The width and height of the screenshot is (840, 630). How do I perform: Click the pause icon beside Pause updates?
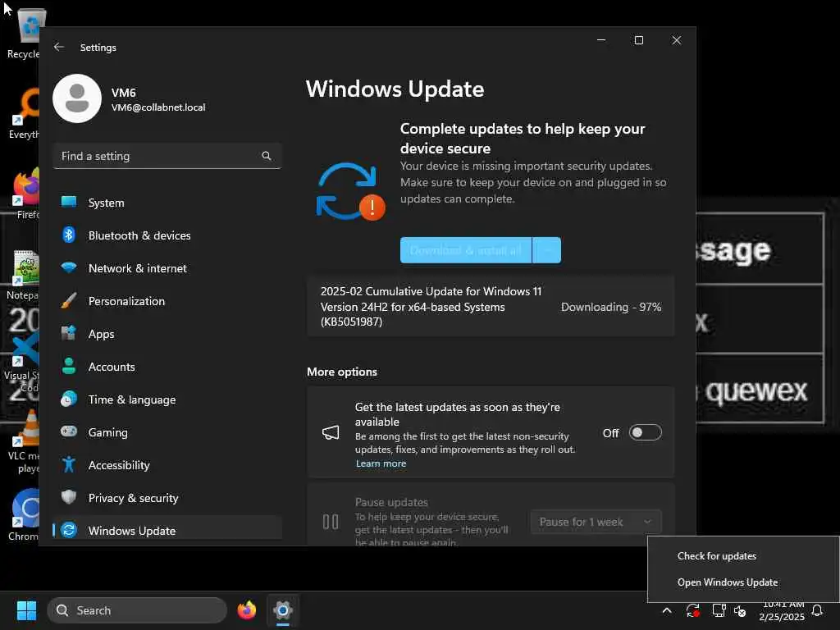331,521
